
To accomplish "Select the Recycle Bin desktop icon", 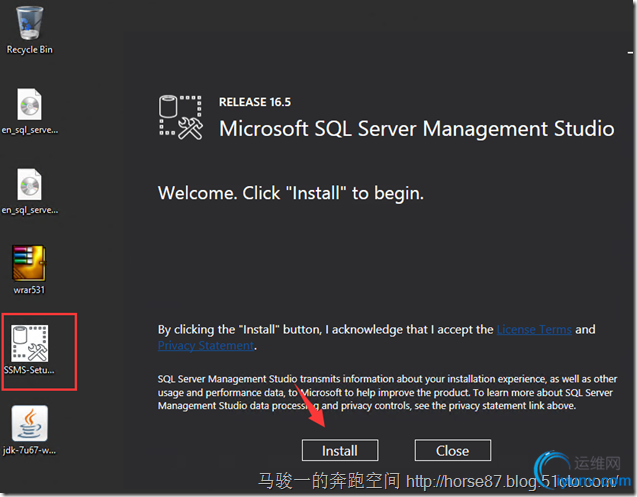I will (29, 22).
